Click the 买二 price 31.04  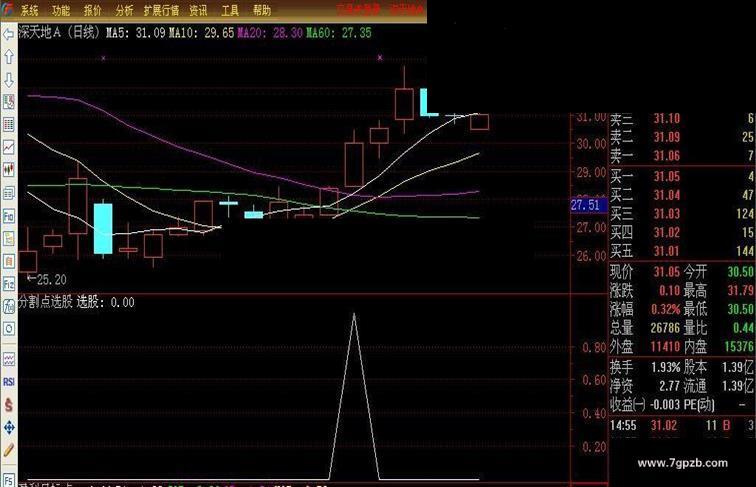tap(667, 195)
